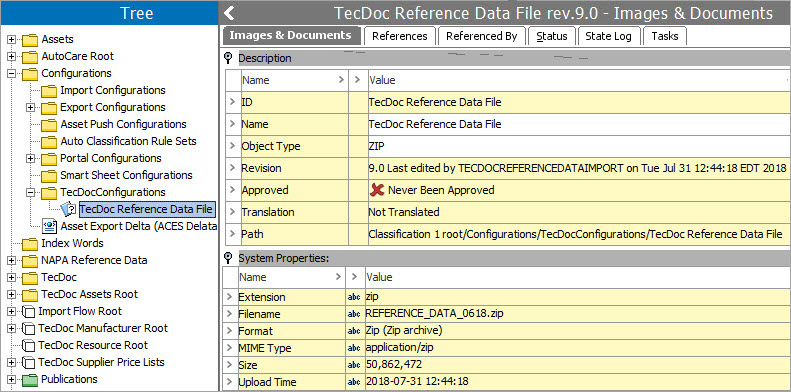The width and height of the screenshot is (791, 392).
Task: Open the Tasks tab
Action: (664, 36)
